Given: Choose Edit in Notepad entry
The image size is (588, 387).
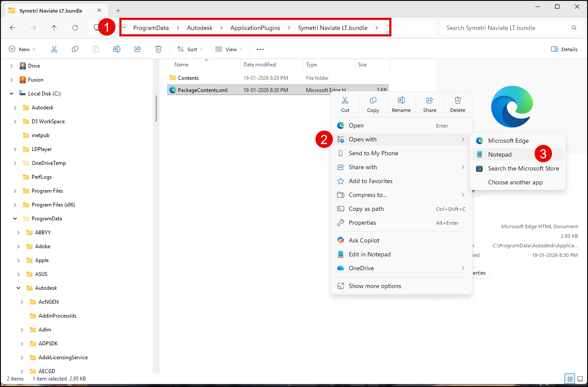Looking at the screenshot, I should 401,254.
